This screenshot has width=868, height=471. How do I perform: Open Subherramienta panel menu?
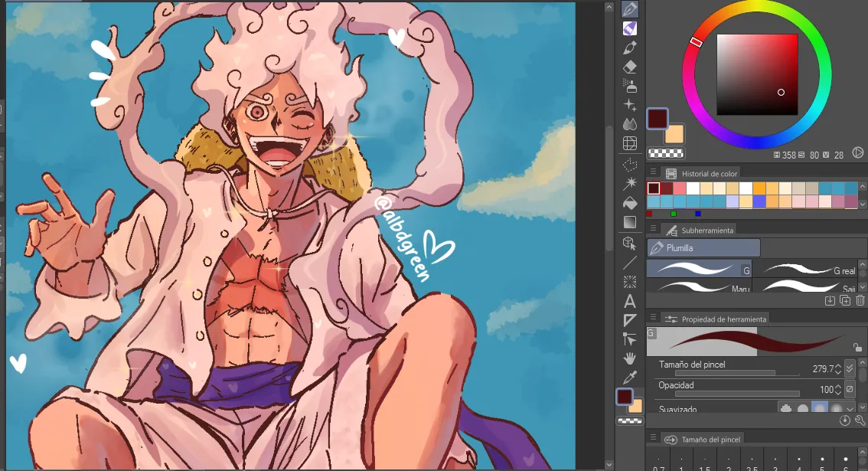coord(653,229)
